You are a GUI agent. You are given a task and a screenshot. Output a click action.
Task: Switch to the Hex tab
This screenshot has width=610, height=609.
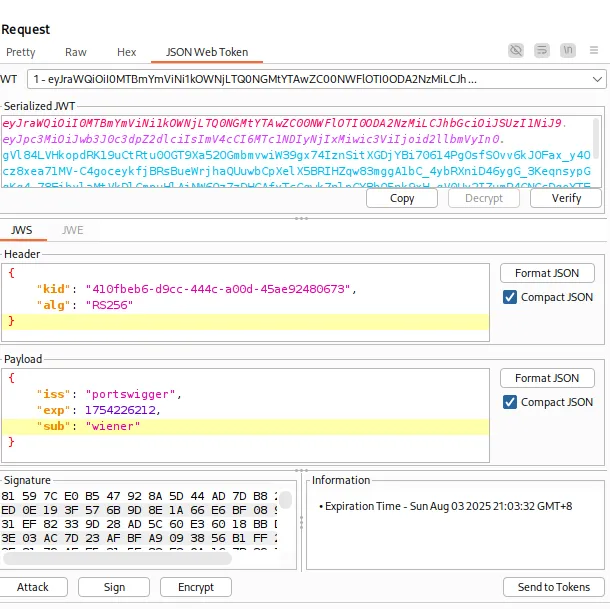point(126,52)
